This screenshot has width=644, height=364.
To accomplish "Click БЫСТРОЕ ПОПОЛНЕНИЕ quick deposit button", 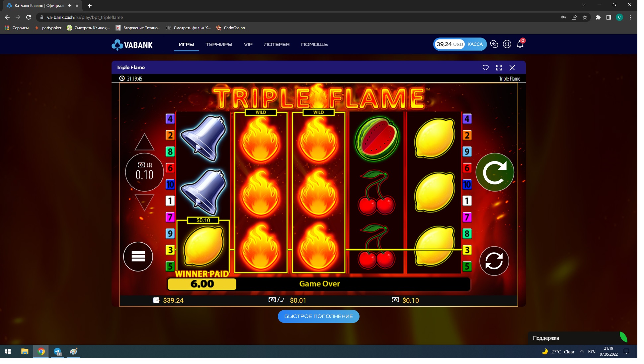I will point(318,316).
